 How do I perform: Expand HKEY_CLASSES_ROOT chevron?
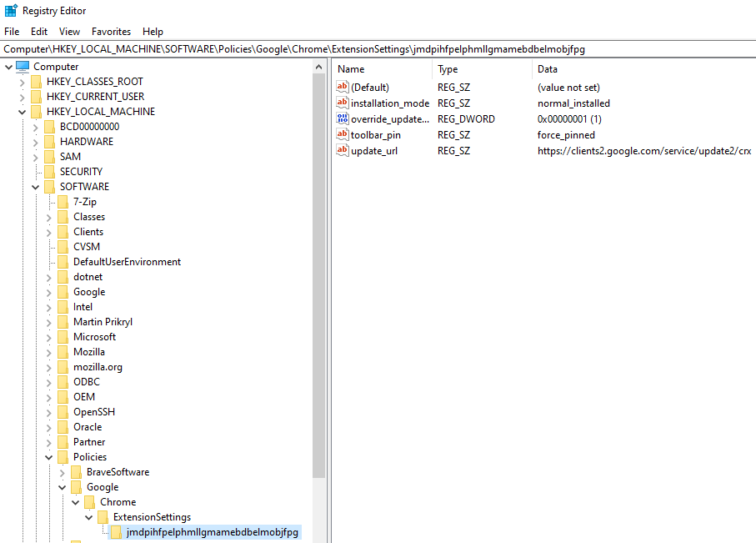tap(23, 82)
